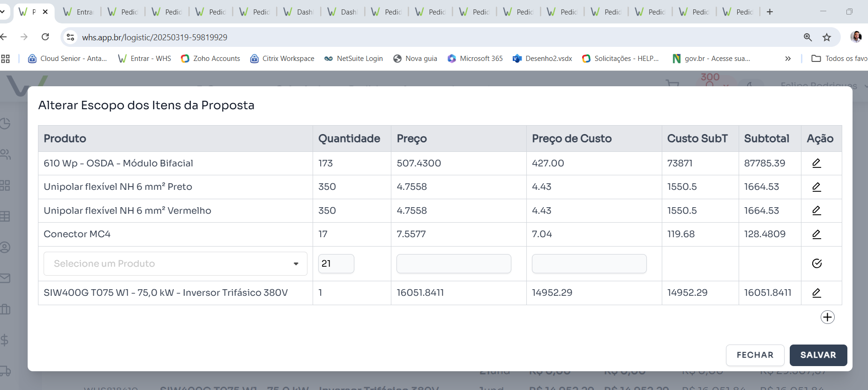
Task: Edit the SIW400G T075 inverter row
Action: pyautogui.click(x=816, y=293)
